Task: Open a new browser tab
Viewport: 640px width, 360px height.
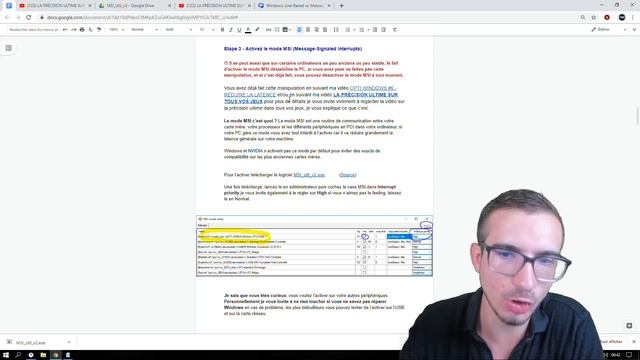Action: click(342, 6)
